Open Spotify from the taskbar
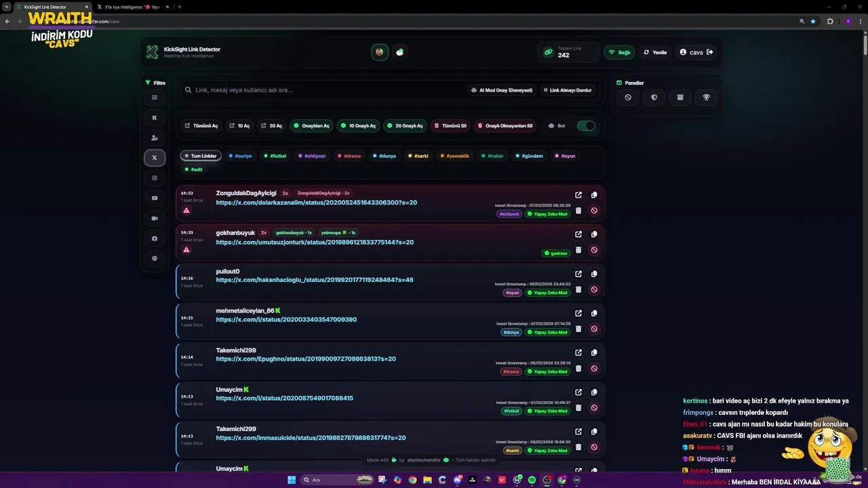This screenshot has width=868, height=488. tap(532, 480)
